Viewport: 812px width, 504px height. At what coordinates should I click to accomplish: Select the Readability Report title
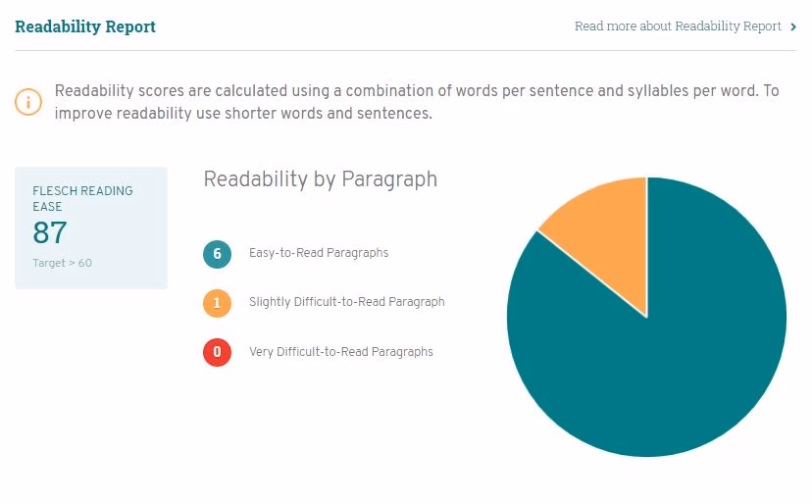click(x=85, y=26)
